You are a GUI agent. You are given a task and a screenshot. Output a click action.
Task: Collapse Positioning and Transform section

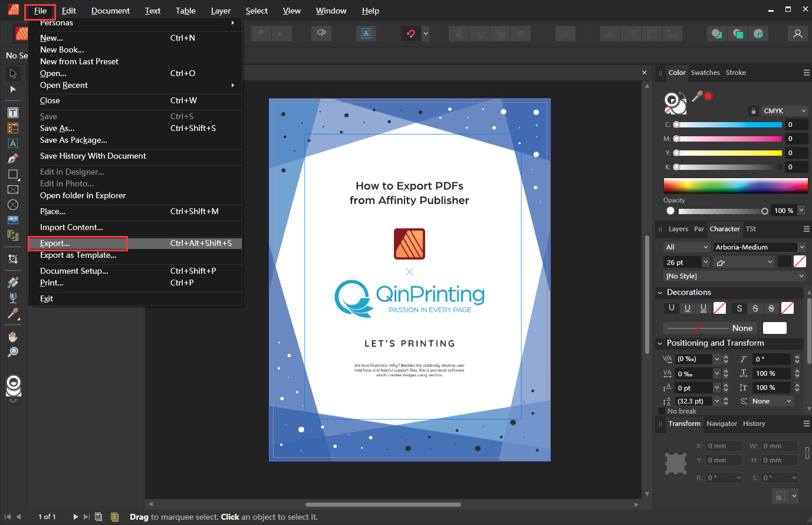point(660,343)
